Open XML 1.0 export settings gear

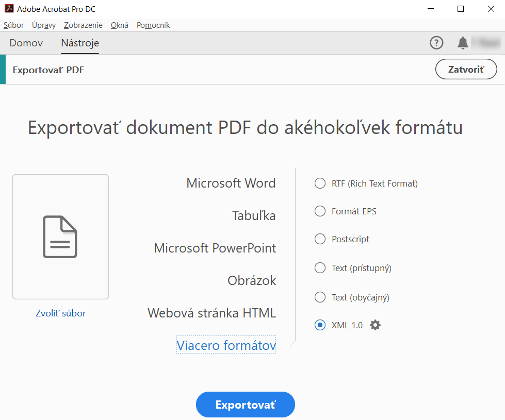pyautogui.click(x=375, y=325)
